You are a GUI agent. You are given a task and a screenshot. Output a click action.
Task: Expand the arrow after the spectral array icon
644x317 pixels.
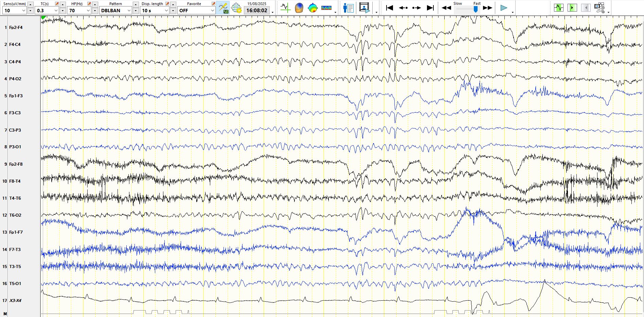point(336,12)
